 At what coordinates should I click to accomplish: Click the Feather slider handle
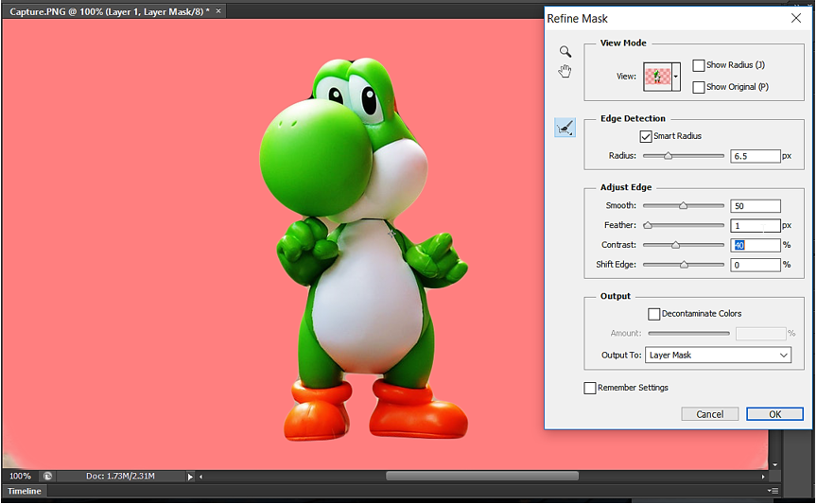click(x=648, y=225)
